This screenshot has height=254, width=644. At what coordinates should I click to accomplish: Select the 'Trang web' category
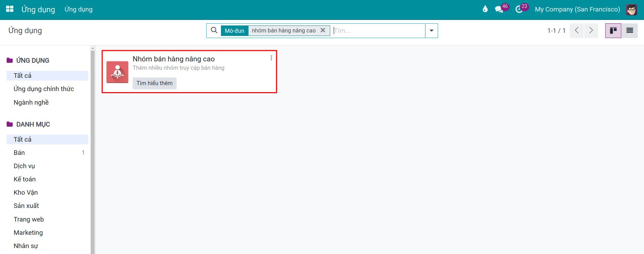[x=47, y=219]
